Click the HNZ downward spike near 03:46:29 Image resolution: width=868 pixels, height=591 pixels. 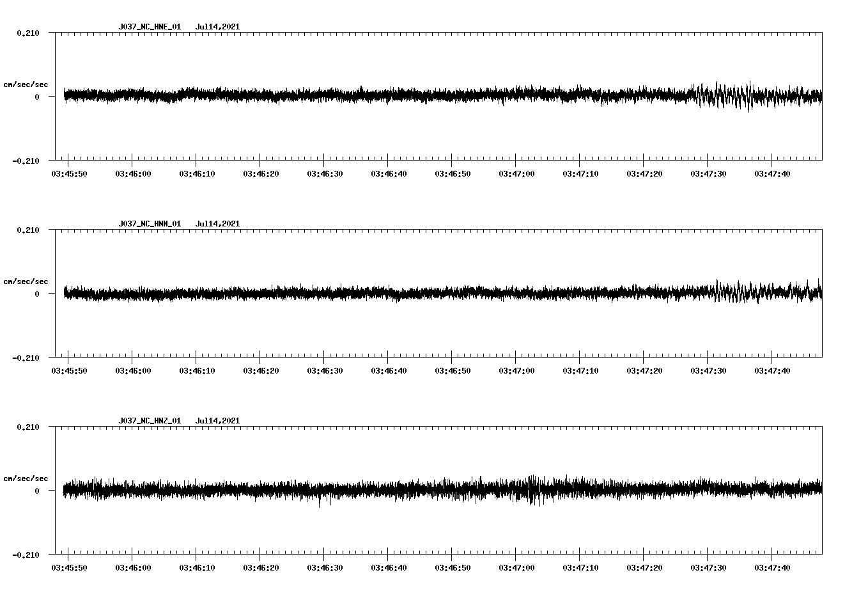[320, 500]
